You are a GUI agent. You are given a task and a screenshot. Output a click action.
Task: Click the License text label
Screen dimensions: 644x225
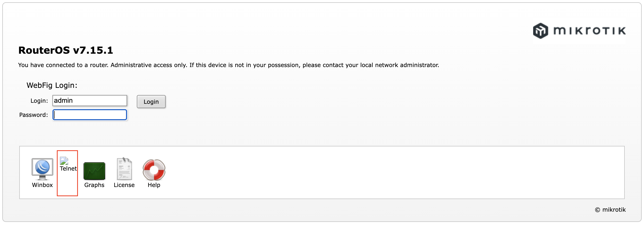(124, 185)
